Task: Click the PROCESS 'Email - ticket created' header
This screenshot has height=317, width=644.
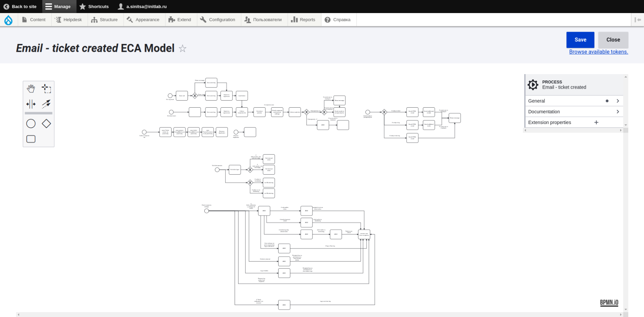Action: click(x=574, y=85)
